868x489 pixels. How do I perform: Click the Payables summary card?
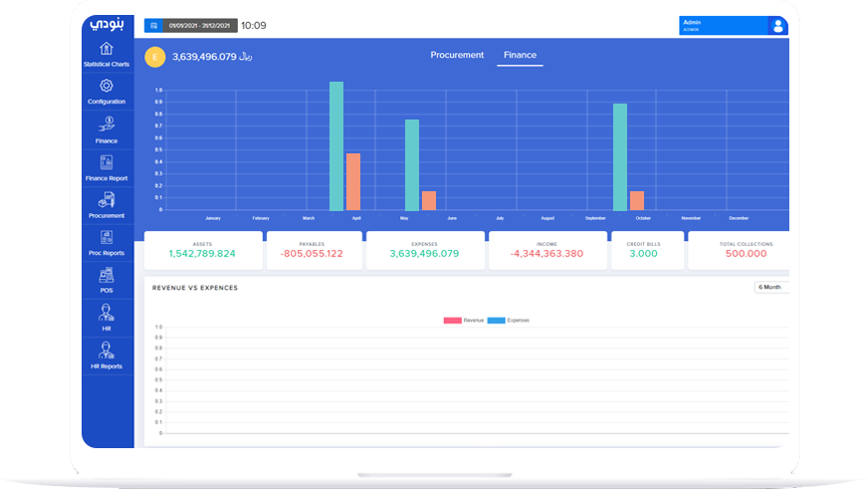[x=312, y=250]
